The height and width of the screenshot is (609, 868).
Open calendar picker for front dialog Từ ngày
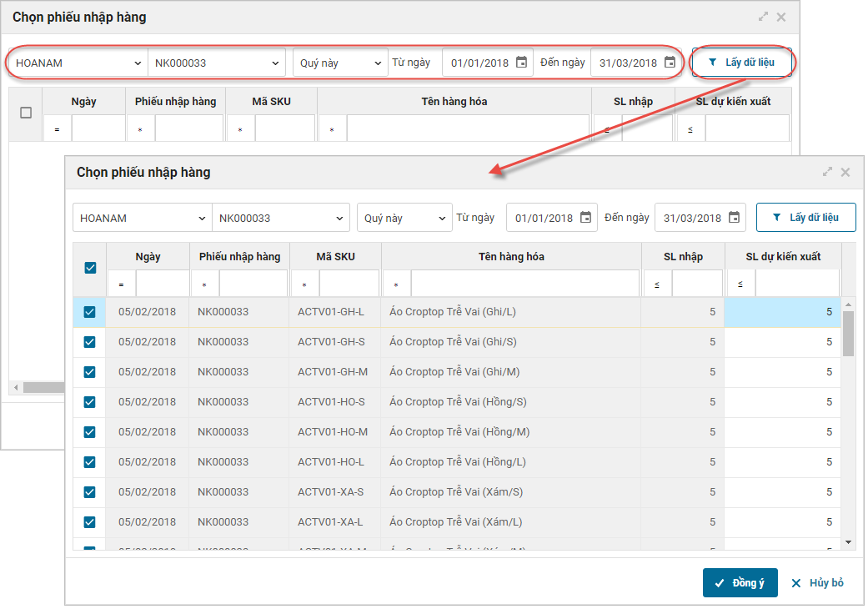point(585,218)
